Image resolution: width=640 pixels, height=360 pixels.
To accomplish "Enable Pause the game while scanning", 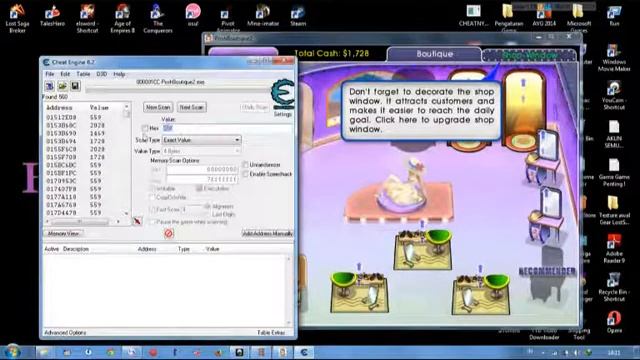I will (x=153, y=222).
